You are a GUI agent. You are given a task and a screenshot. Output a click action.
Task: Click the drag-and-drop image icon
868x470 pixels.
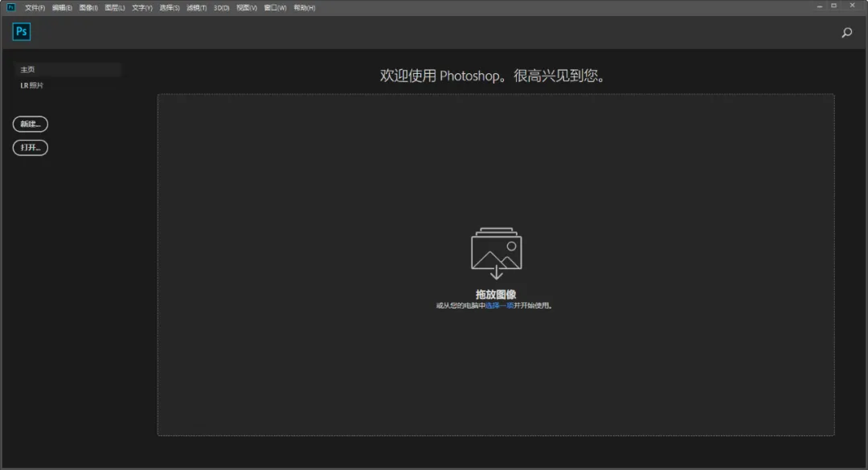(x=496, y=253)
